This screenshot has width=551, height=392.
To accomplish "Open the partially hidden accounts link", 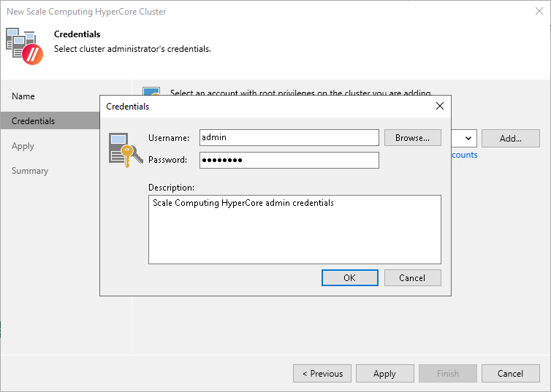I will pos(464,155).
